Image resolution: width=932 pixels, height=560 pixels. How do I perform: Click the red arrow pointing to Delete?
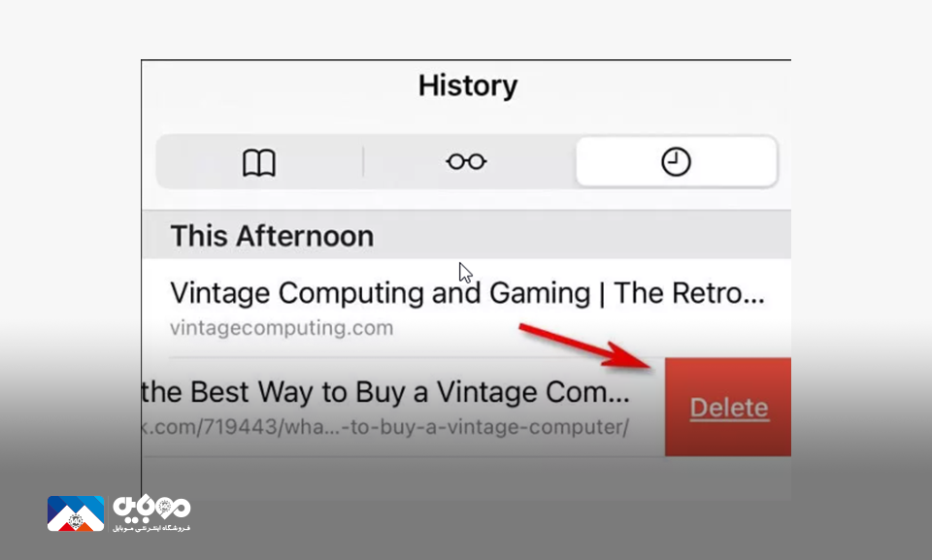[x=585, y=346]
